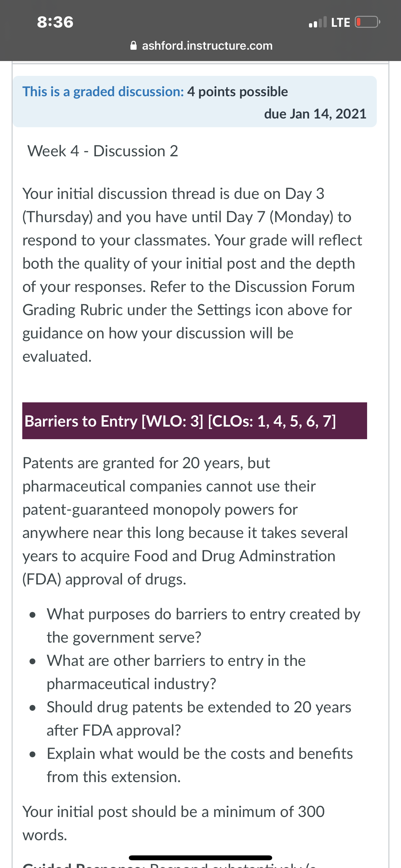Screen dimensions: 401x868
Task: Tap the battery icon in the status bar
Action: [367, 22]
